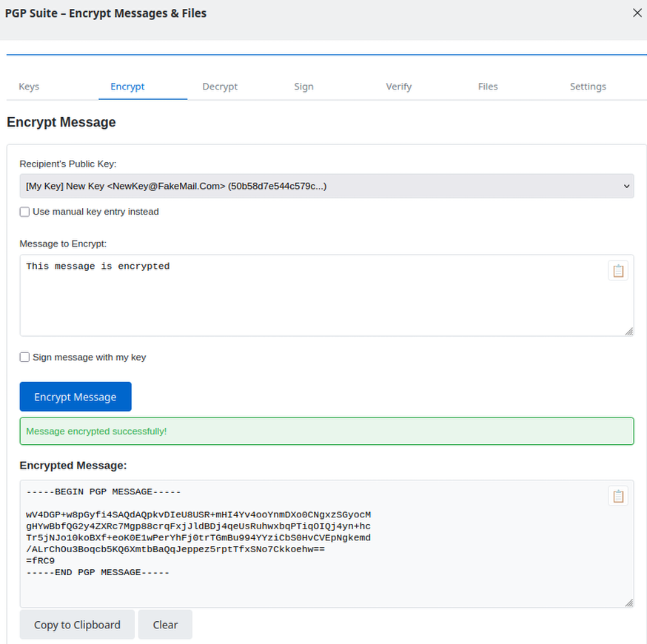Switch to the Verify tab
Viewport: 647px width, 644px height.
click(x=398, y=86)
